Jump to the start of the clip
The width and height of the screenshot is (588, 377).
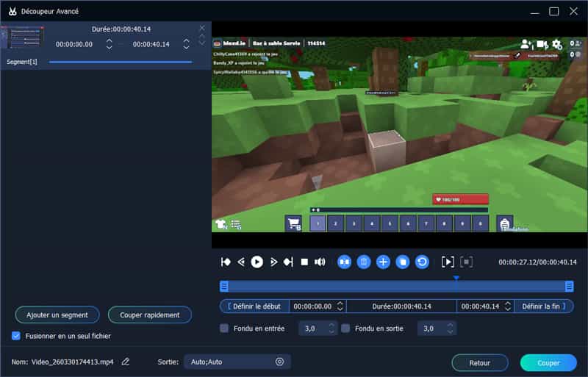point(226,262)
